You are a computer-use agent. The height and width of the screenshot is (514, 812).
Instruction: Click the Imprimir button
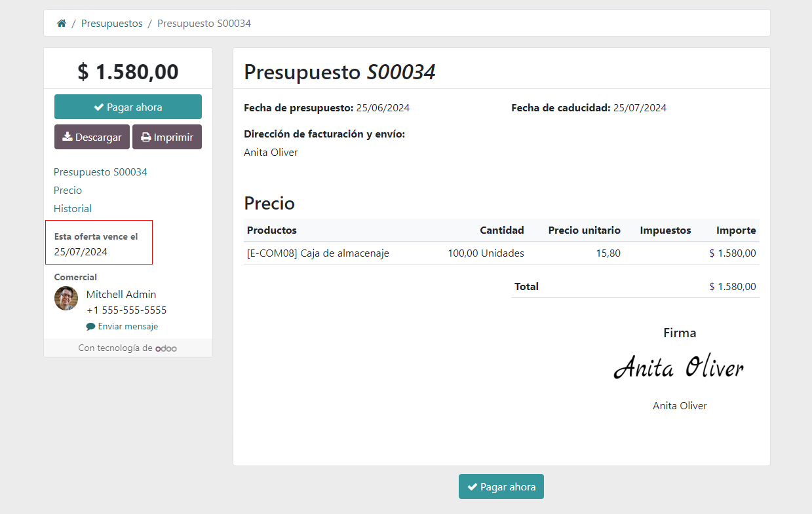coord(167,137)
